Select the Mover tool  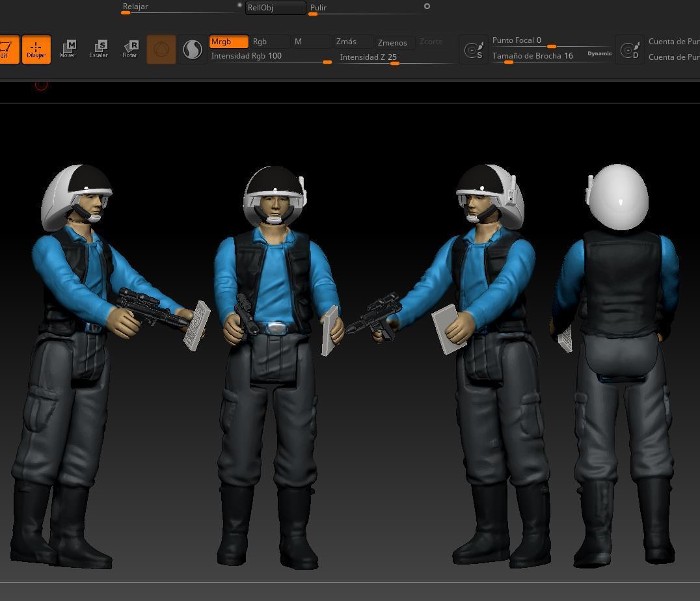click(68, 49)
